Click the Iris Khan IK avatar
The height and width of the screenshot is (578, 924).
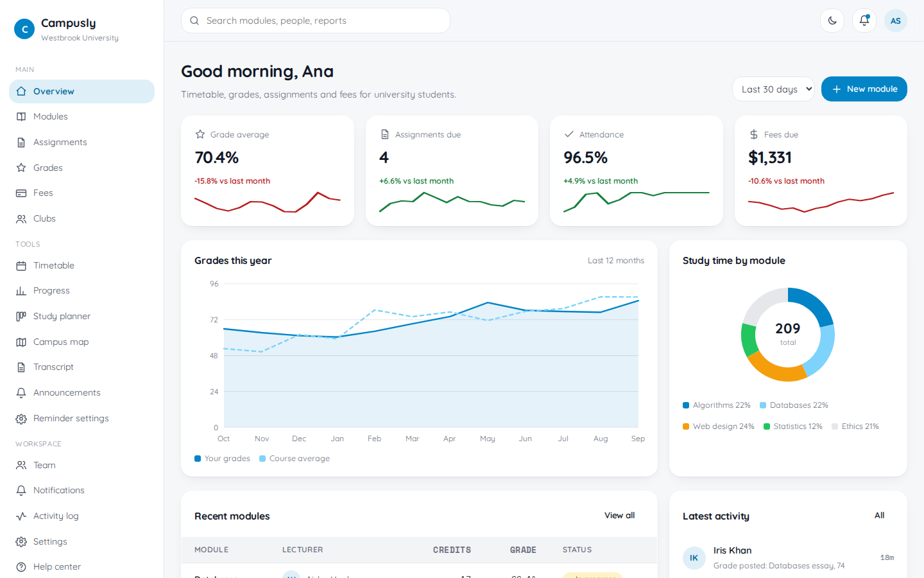(x=694, y=558)
